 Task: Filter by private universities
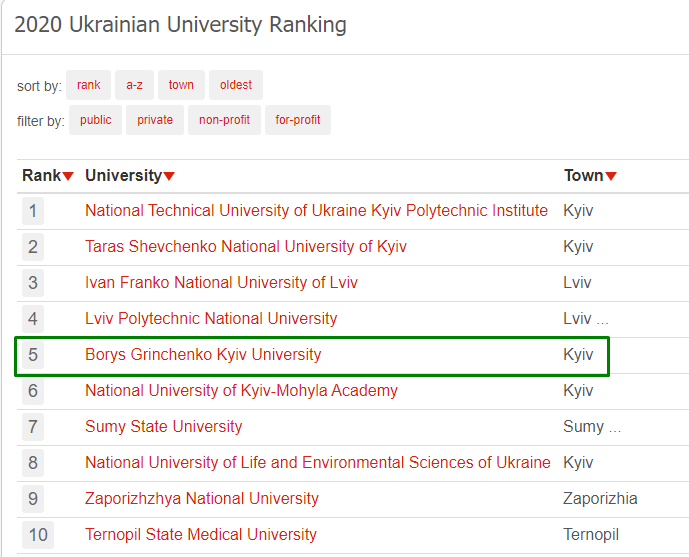[x=155, y=120]
